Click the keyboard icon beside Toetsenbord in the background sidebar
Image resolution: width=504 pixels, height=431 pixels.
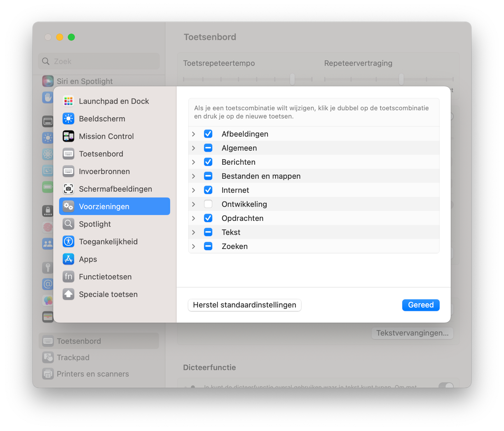click(x=48, y=341)
